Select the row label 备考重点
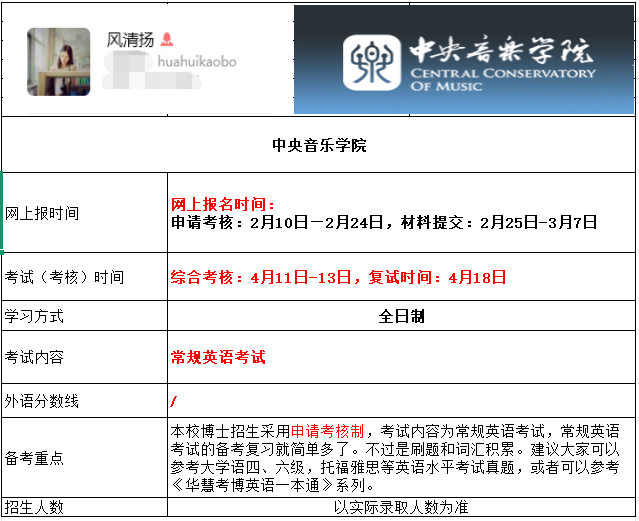The width and height of the screenshot is (639, 521). tap(34, 458)
